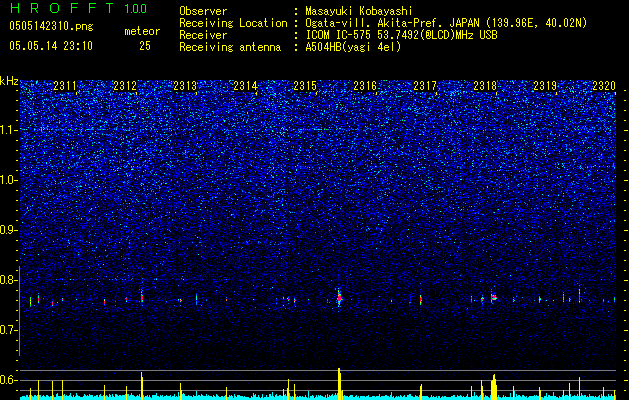Image resolution: width=629 pixels, height=400 pixels.
Task: Click the 2314 time marker
Action: click(245, 86)
